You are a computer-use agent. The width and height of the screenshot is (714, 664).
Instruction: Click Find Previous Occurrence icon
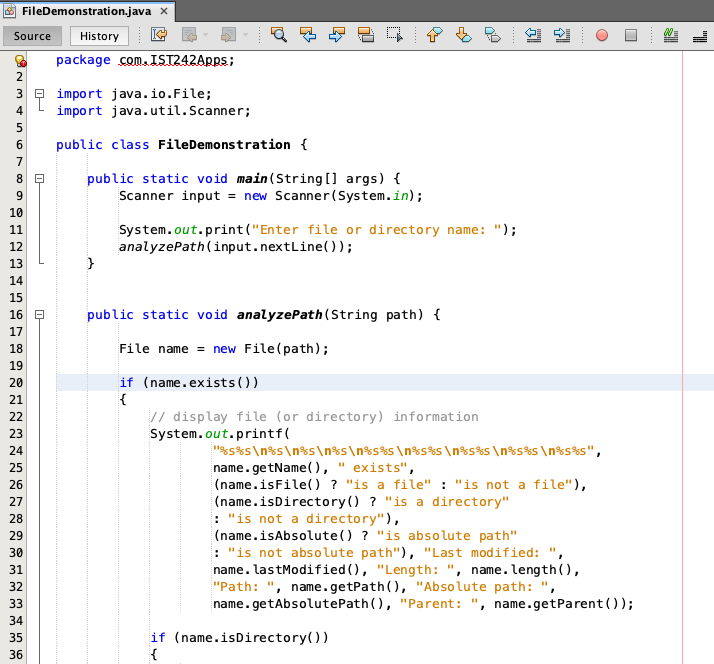click(308, 35)
